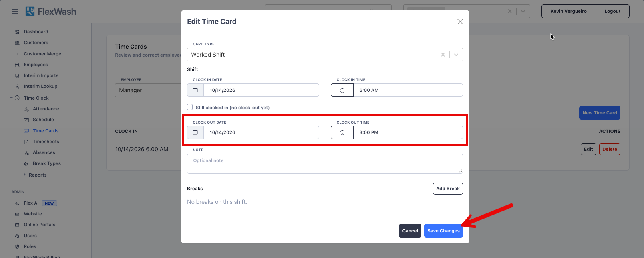Click the Save Changes button

click(443, 231)
